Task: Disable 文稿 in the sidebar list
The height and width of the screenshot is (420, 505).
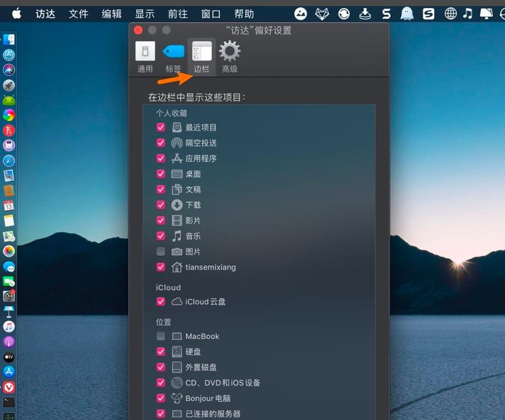Action: coord(161,189)
